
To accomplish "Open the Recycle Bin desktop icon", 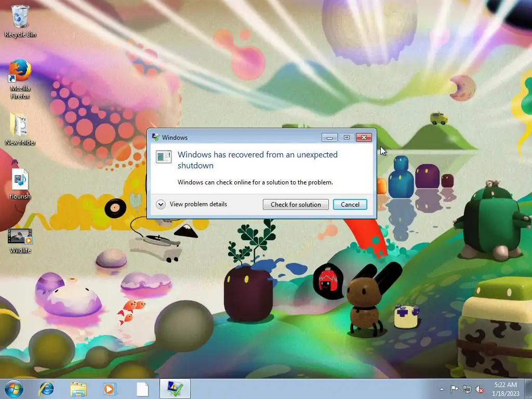I will (20, 21).
